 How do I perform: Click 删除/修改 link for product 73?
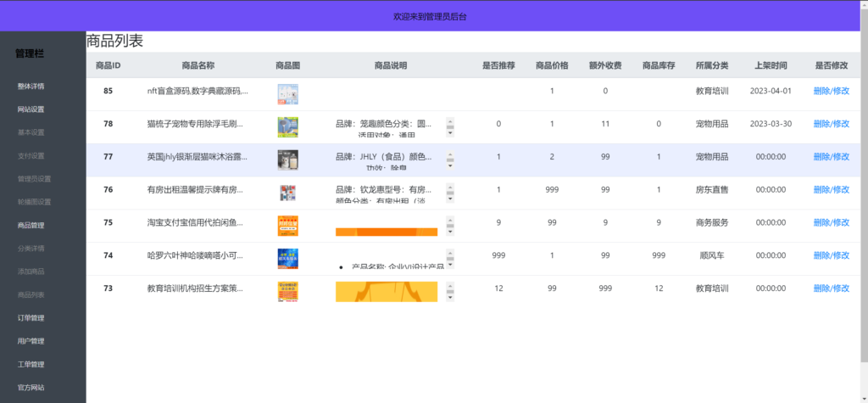(831, 289)
